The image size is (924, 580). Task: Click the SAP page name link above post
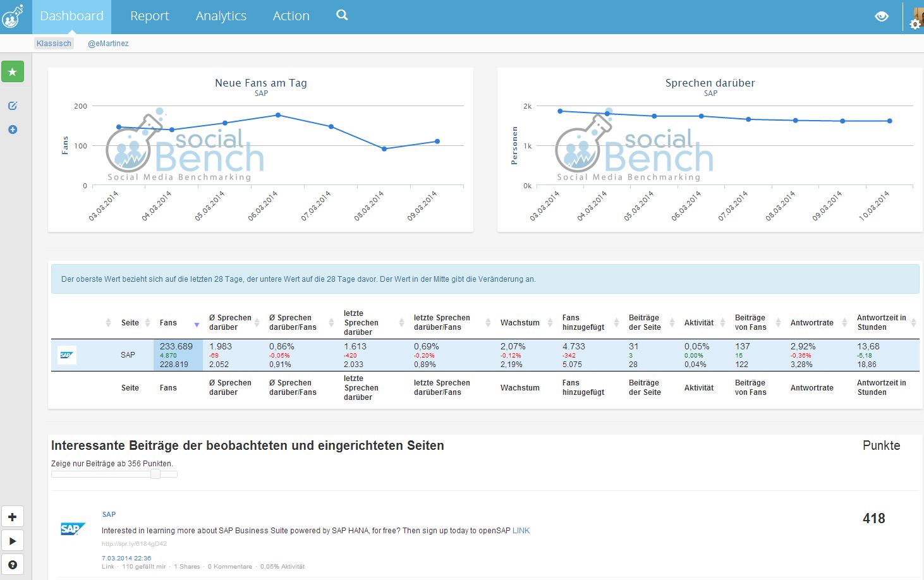point(109,514)
